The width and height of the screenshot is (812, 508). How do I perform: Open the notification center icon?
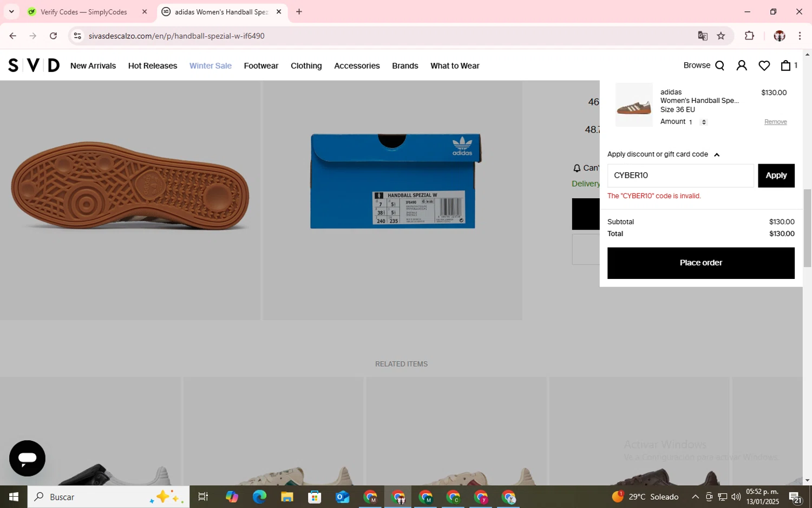pos(795,497)
